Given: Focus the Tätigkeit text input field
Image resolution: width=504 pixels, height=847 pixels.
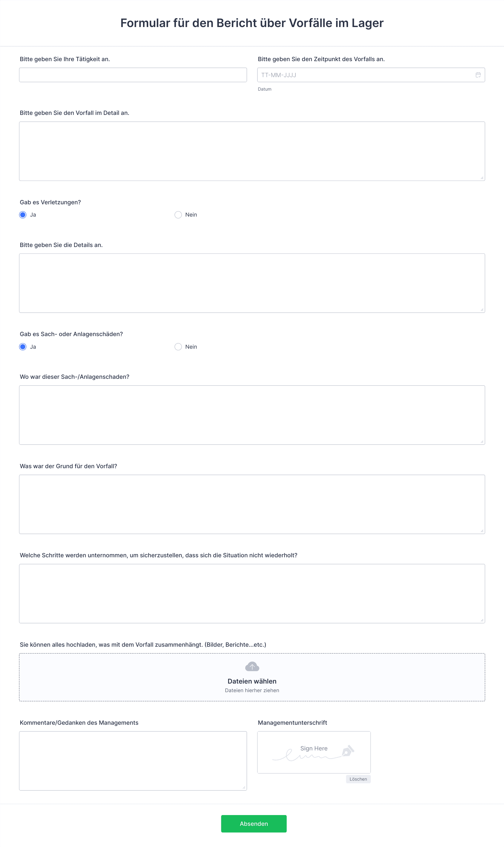Looking at the screenshot, I should tap(133, 75).
